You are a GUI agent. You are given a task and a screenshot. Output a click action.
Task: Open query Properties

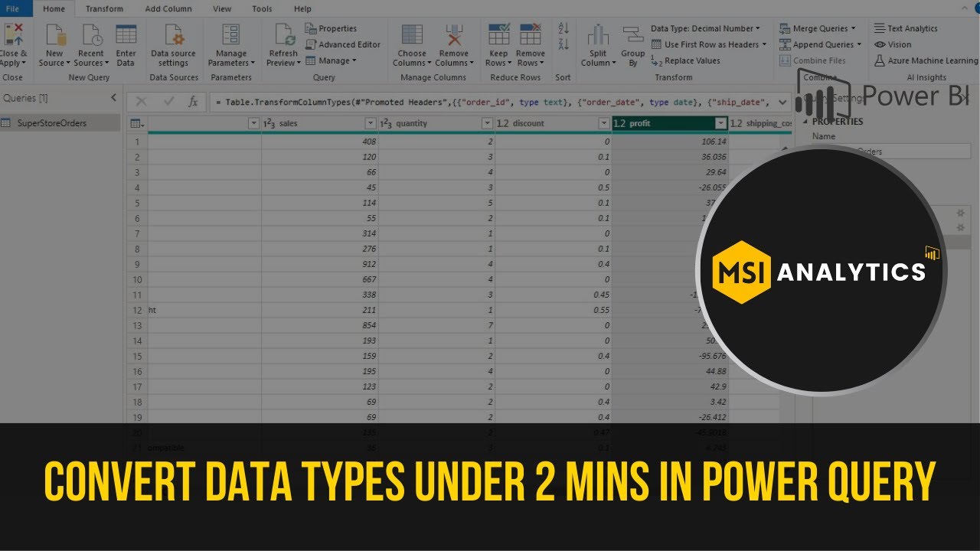click(x=332, y=28)
